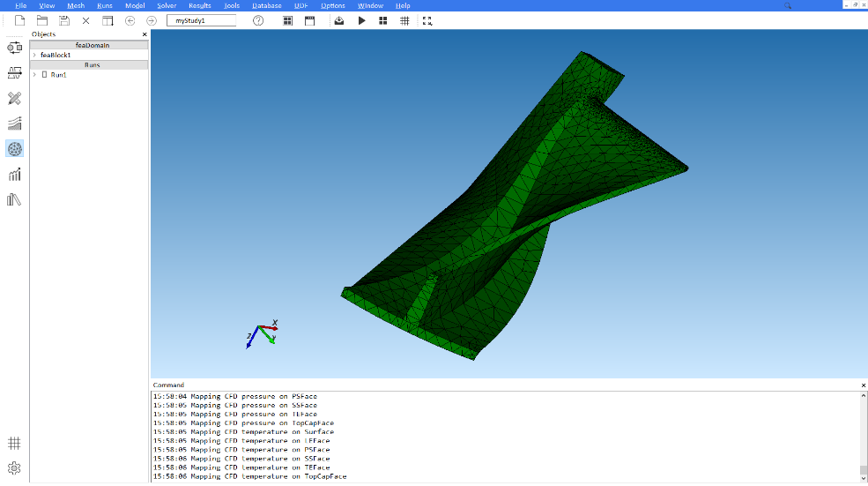Open the Model menu

pos(135,5)
